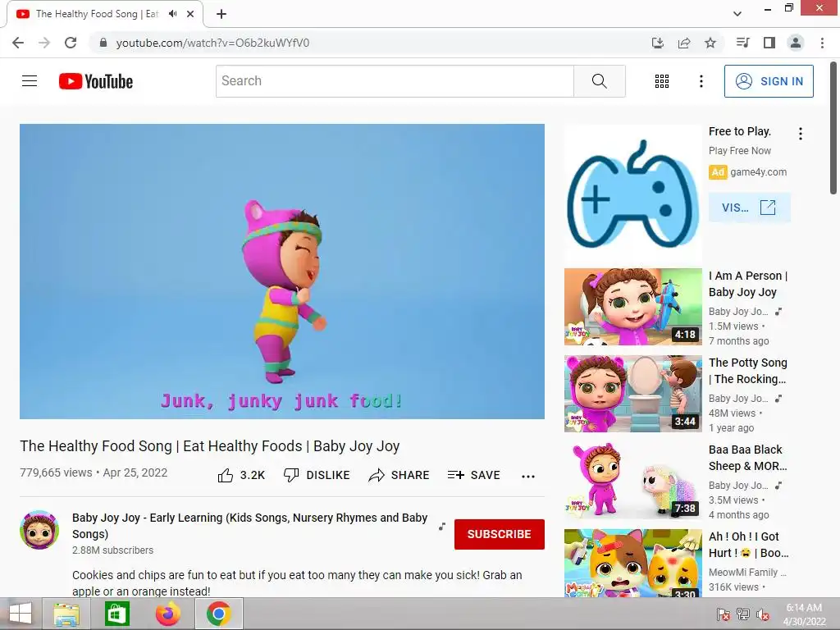This screenshot has height=630, width=840.
Task: Open Chrome three-dot menu
Action: (822, 43)
